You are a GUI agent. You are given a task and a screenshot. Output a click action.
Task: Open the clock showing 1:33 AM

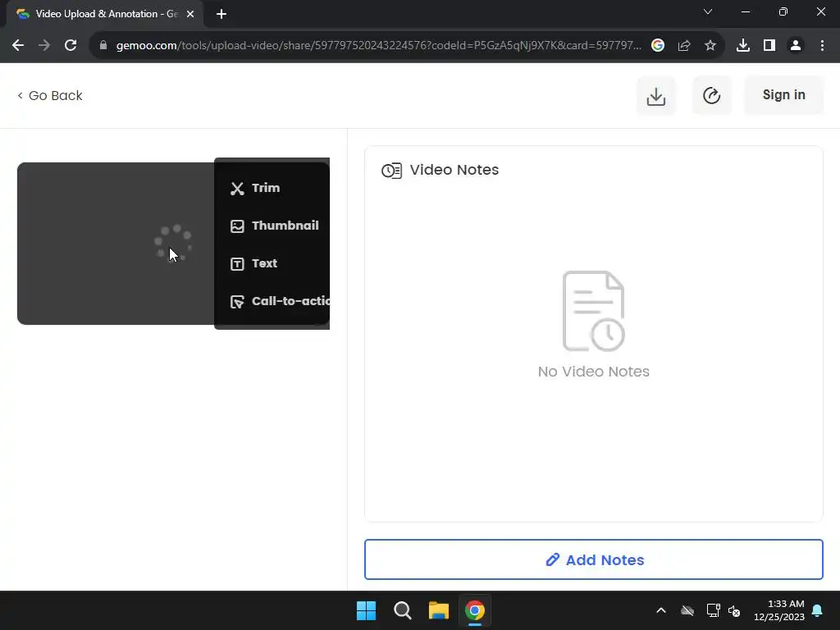click(779, 610)
